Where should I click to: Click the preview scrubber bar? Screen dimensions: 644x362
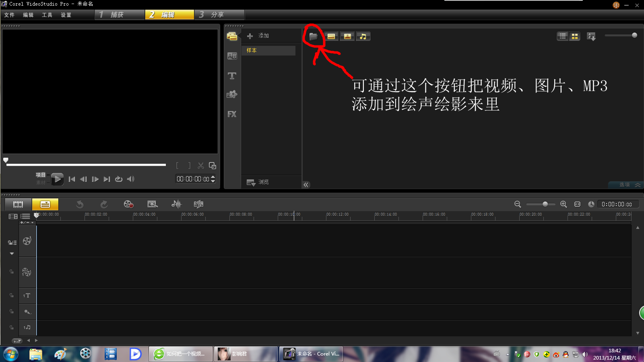[x=86, y=165]
